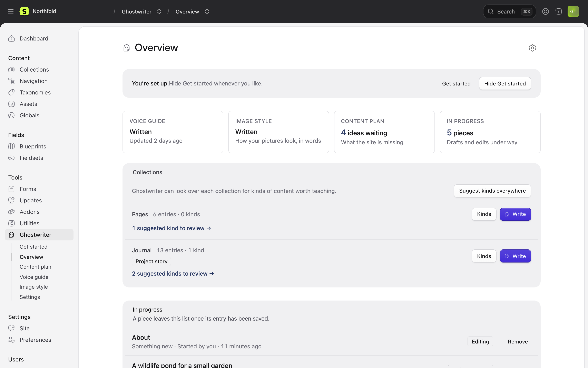The image size is (588, 368).
Task: Open Content plan in Ghostwriter submenu
Action: [36, 267]
